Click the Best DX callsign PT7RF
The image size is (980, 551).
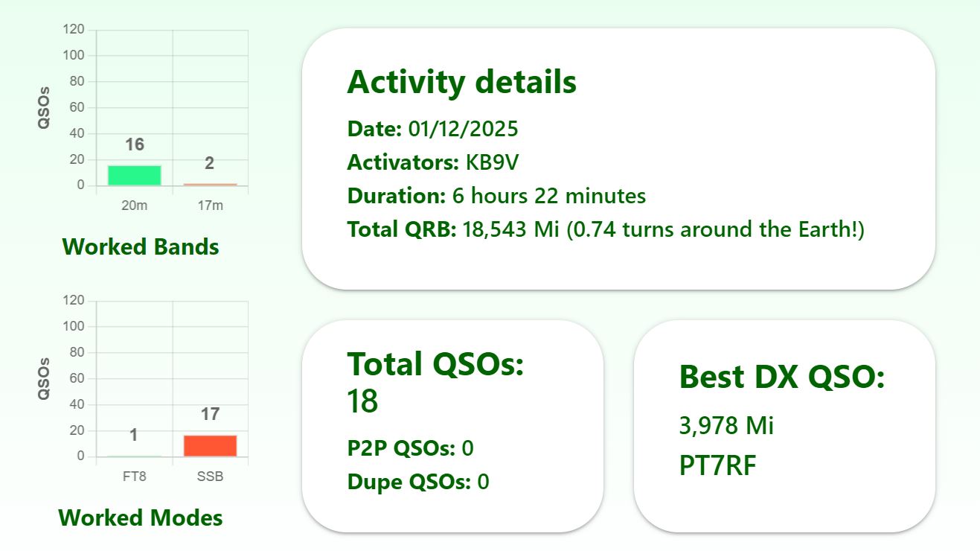click(717, 465)
